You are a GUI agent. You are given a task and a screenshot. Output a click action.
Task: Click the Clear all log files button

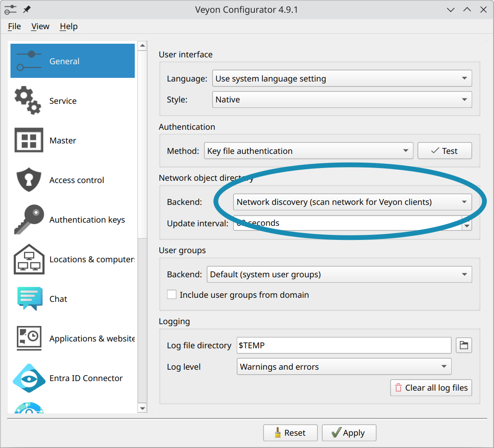[x=431, y=387]
